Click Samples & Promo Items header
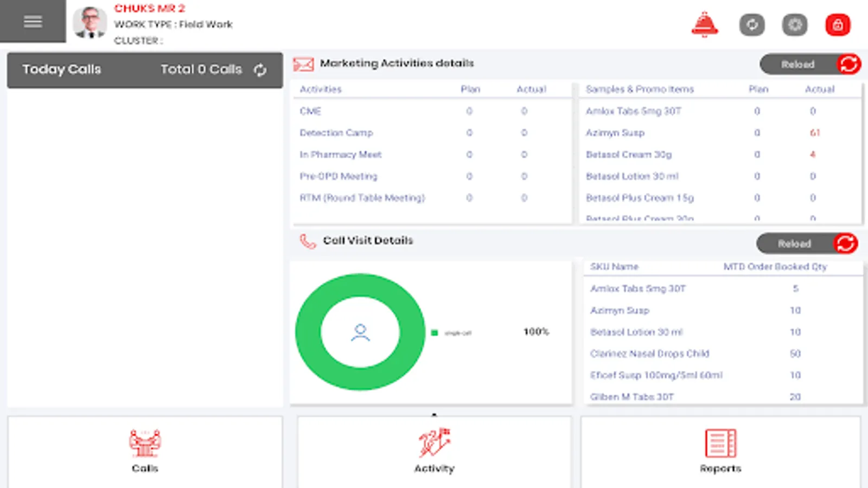Screen dimensions: 868x488 coord(640,89)
